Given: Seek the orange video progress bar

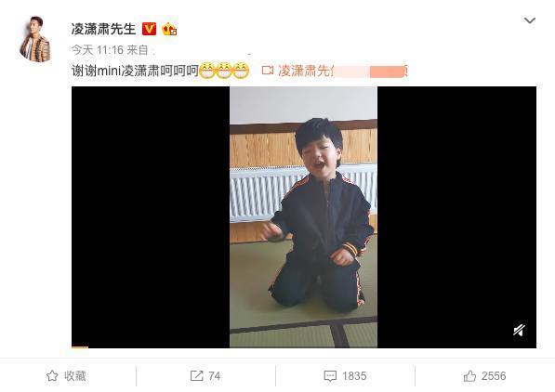Looking at the screenshot, I should pos(80,347).
